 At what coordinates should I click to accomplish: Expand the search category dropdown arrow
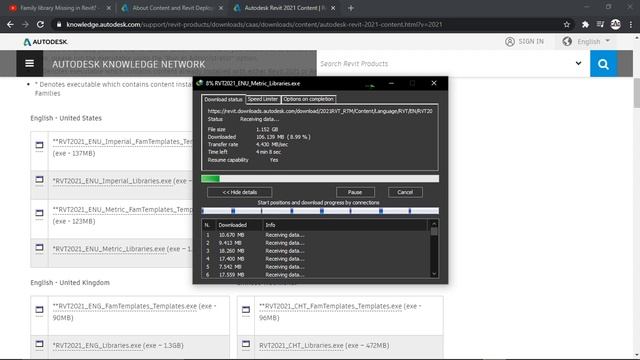coord(578,63)
